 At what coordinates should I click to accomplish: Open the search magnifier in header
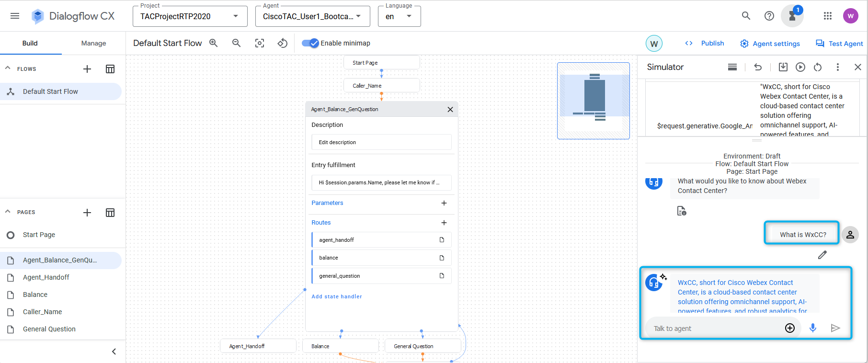click(x=746, y=16)
